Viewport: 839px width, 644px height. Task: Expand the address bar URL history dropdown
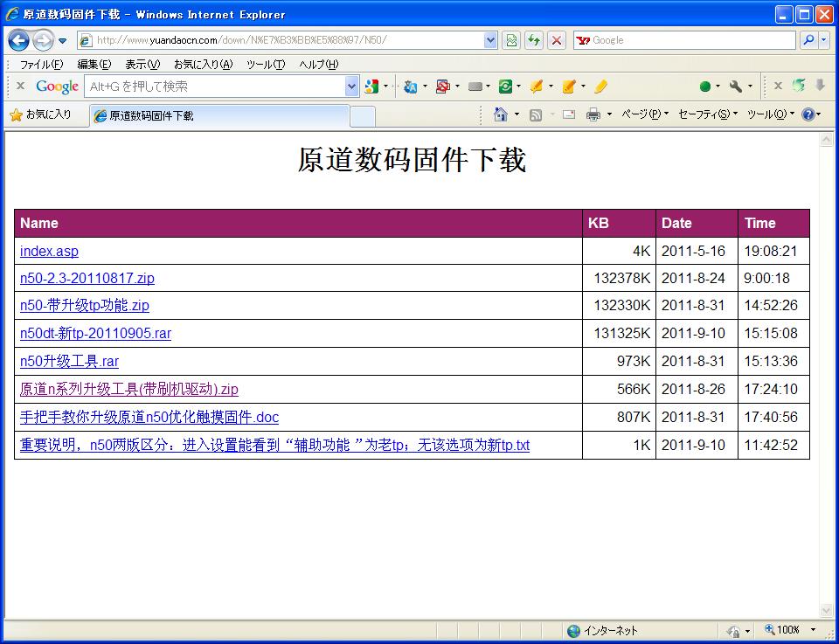(x=490, y=40)
